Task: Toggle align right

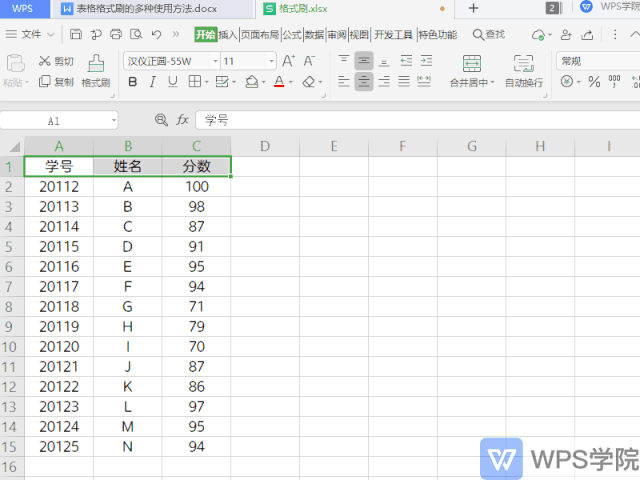Action: point(384,82)
